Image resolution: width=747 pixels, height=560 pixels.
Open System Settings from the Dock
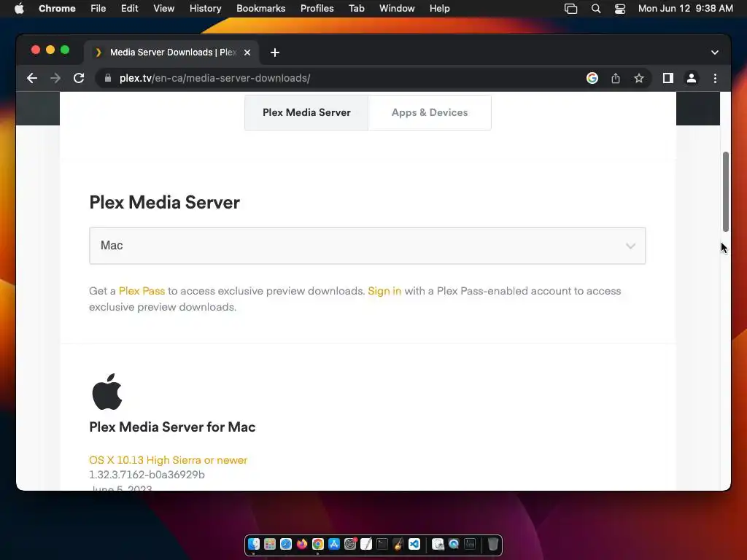pyautogui.click(x=350, y=544)
